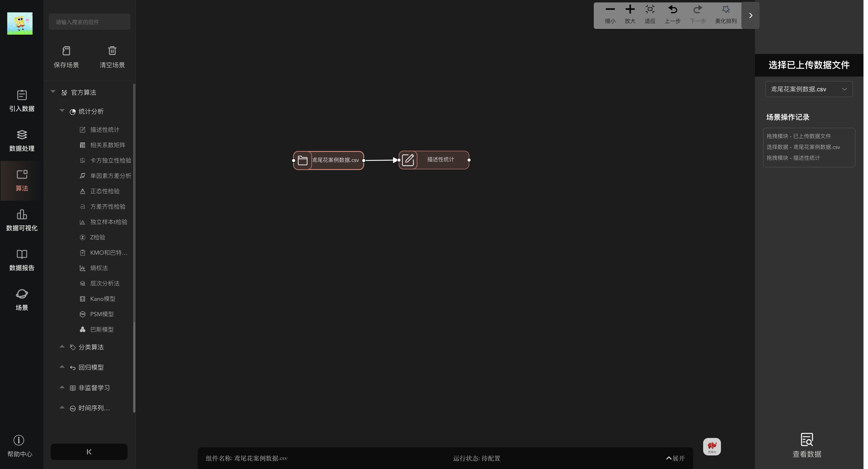Click the 保存场景 save icon
Image resolution: width=868 pixels, height=469 pixels.
(67, 51)
